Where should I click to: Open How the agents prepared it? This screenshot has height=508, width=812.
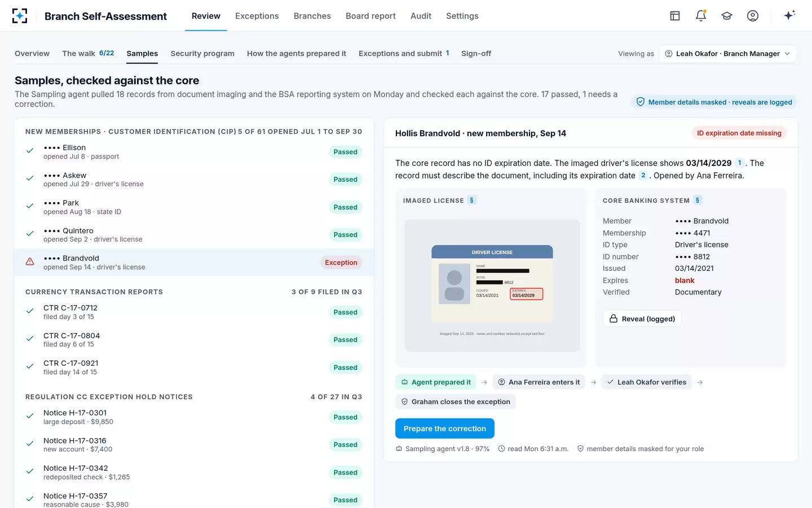coord(297,54)
